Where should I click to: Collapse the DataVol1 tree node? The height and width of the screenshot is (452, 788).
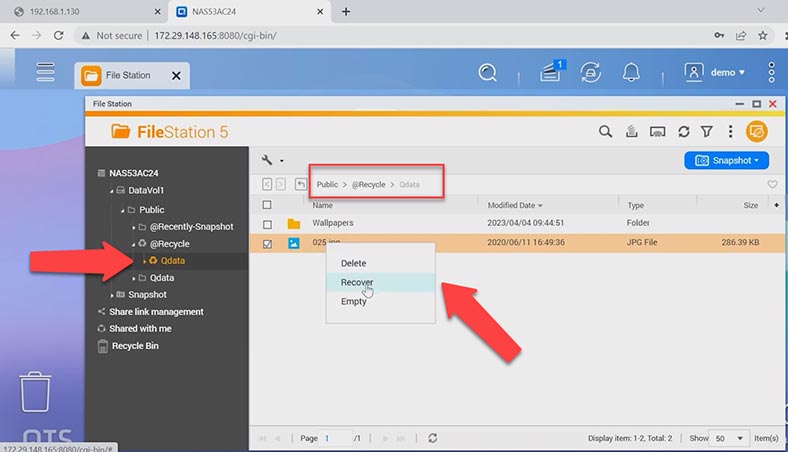point(112,191)
